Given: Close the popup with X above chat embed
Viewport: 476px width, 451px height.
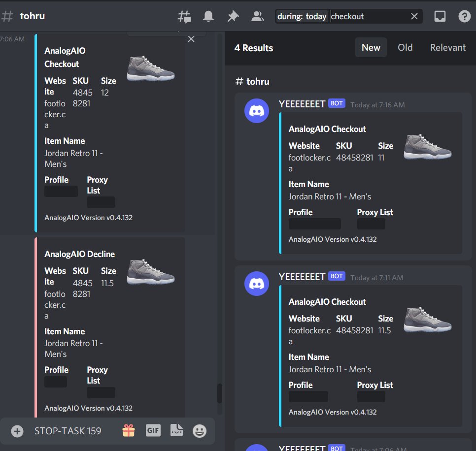Looking at the screenshot, I should click(x=191, y=39).
